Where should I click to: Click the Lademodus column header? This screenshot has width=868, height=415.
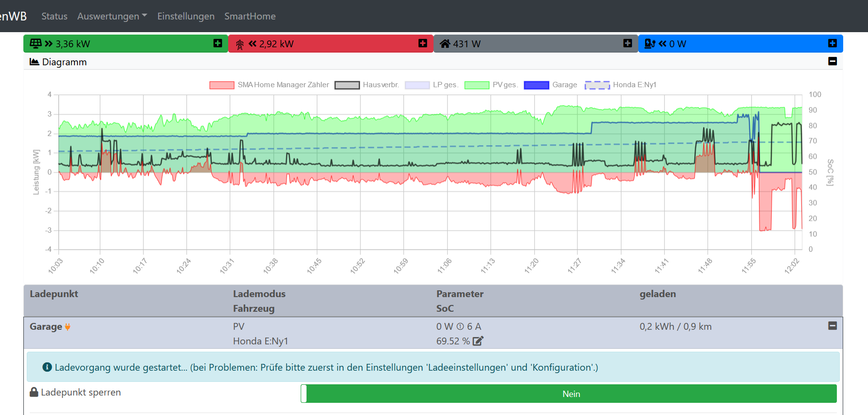point(259,294)
